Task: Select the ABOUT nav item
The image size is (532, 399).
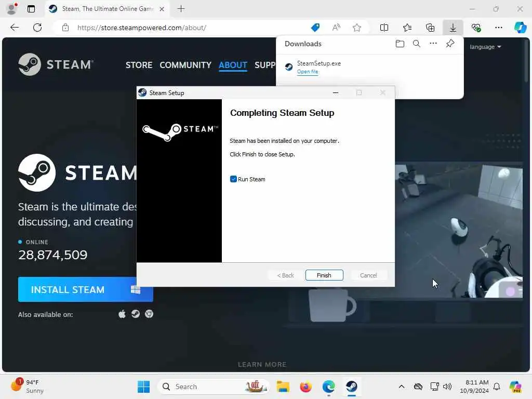Action: 233,65
